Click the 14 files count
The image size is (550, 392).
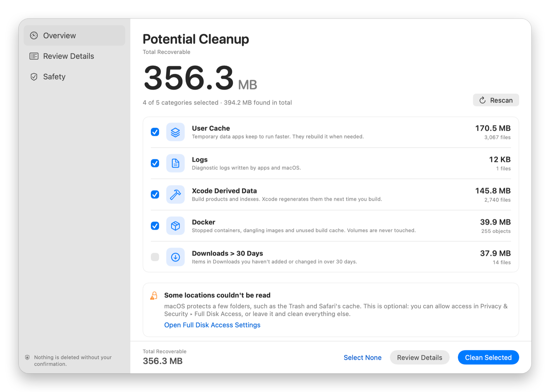coord(502,262)
